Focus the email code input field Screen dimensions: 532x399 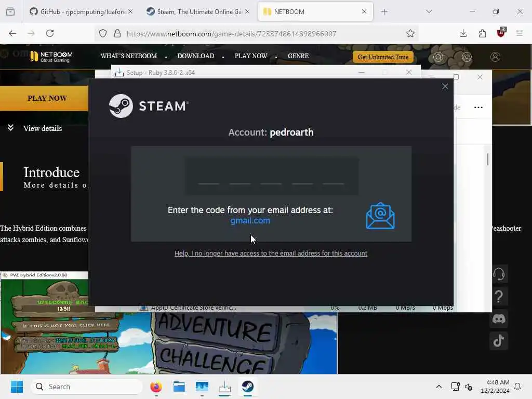271,177
